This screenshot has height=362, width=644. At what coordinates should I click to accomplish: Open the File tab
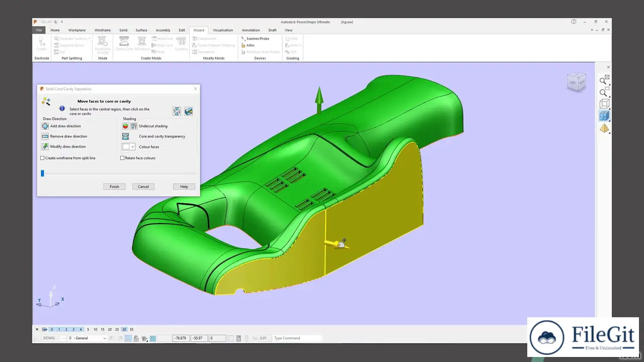[x=39, y=30]
